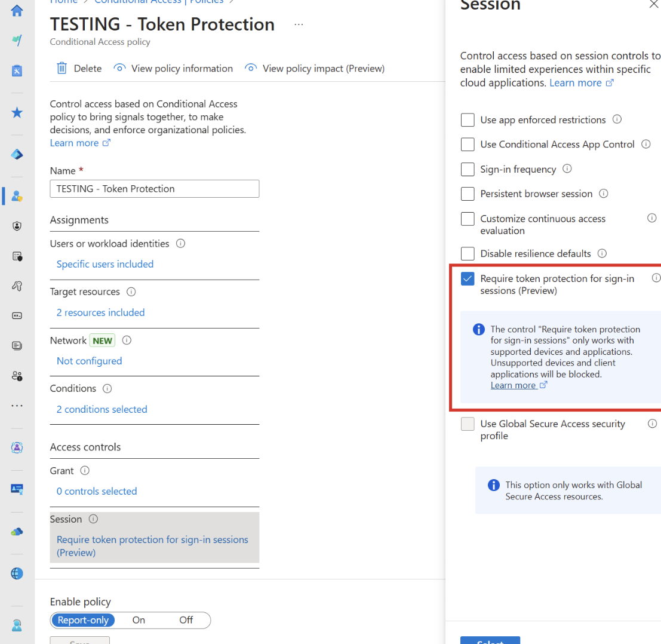Set Enable policy to On
Viewport: 661px width, 644px height.
click(x=139, y=620)
